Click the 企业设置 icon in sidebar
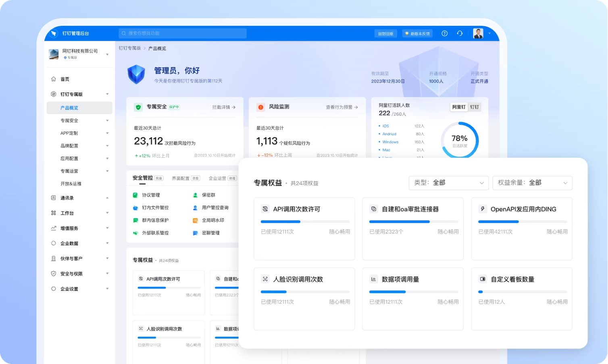608x364 pixels. coord(53,289)
